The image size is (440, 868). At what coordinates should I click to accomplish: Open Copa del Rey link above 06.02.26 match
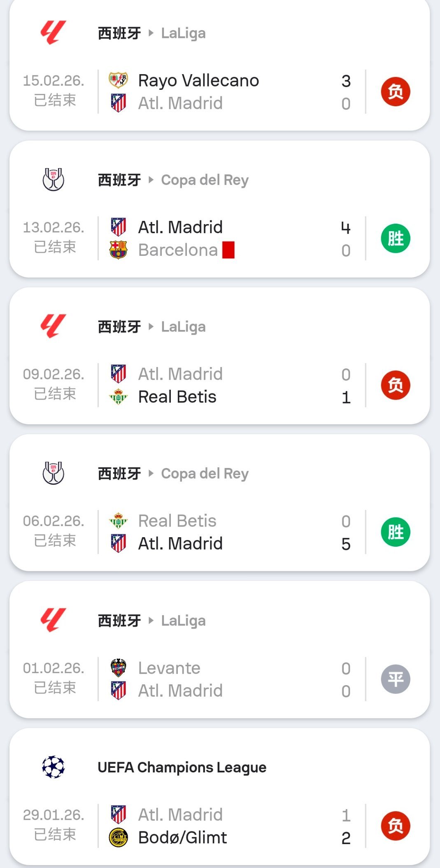click(205, 474)
